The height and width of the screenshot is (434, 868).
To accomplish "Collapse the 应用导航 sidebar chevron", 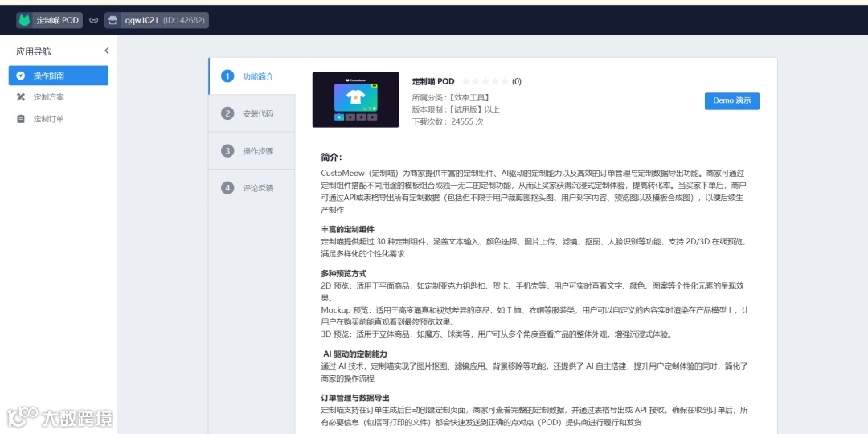I will [106, 51].
